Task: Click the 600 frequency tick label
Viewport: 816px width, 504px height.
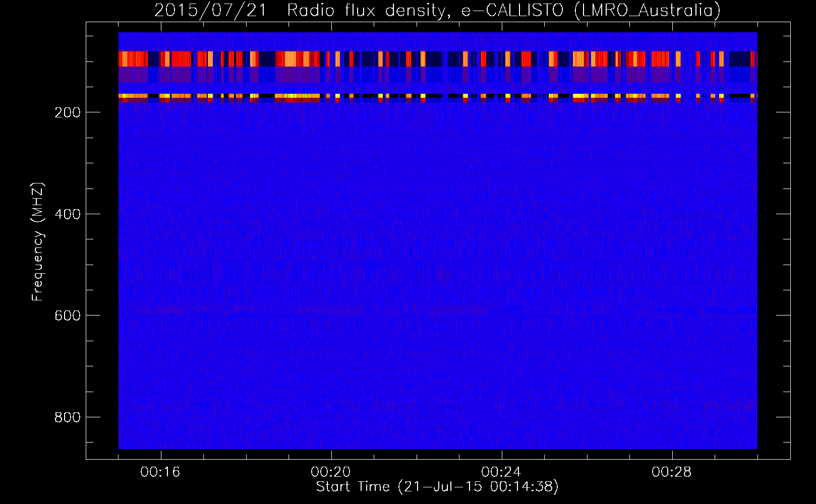Action: click(67, 316)
